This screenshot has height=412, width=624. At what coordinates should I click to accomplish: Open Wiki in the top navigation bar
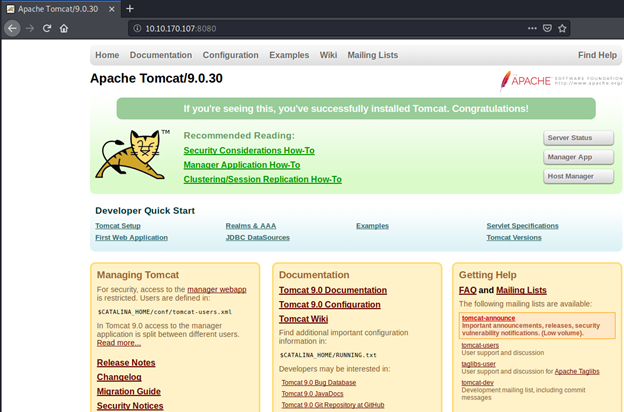(x=328, y=55)
